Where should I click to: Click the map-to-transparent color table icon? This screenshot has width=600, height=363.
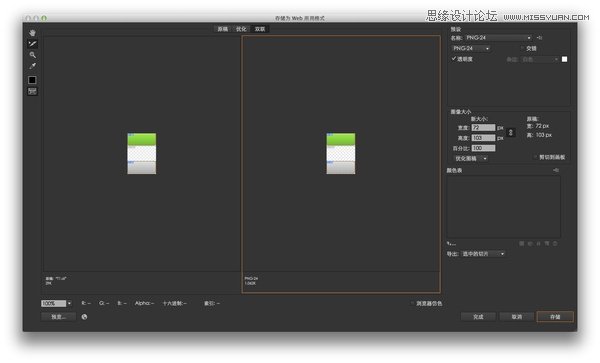(x=522, y=244)
